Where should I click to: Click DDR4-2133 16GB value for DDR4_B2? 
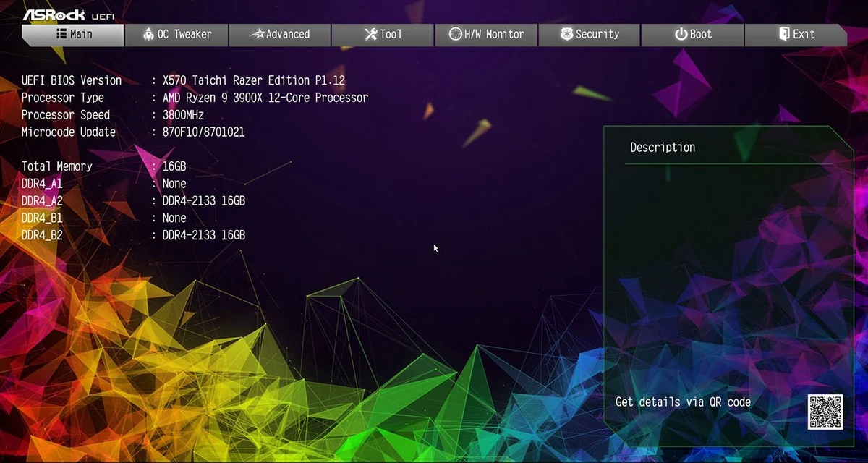204,236
